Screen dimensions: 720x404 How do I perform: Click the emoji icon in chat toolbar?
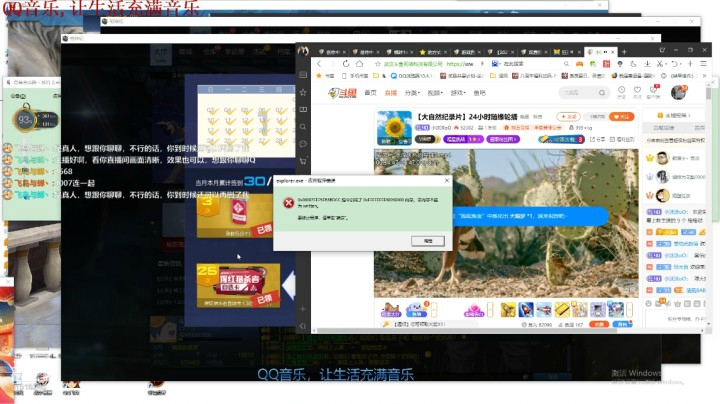pyautogui.click(x=648, y=303)
